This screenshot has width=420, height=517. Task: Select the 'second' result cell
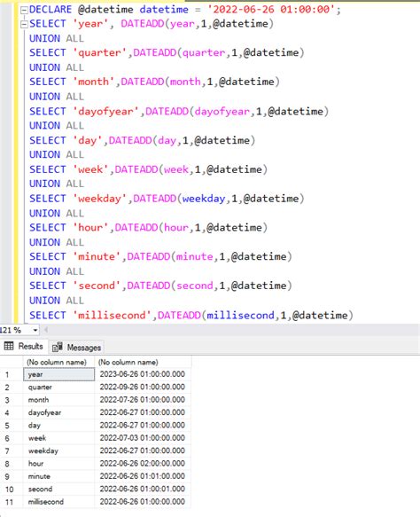59,489
